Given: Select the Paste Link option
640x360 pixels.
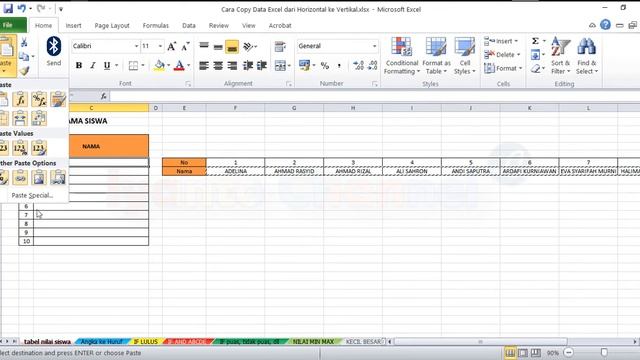Looking at the screenshot, I should click(20, 178).
